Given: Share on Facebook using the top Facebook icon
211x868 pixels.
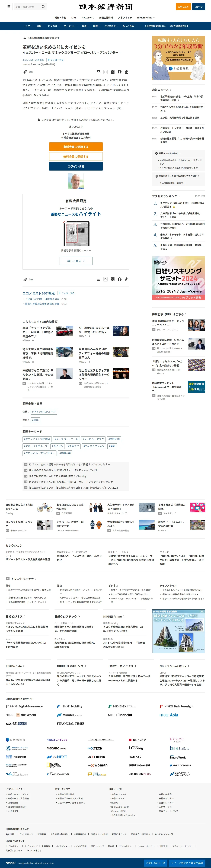Looking at the screenshot, I should [120, 72].
